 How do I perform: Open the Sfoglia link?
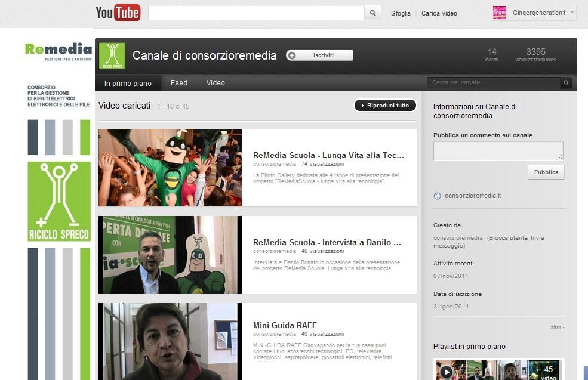401,13
